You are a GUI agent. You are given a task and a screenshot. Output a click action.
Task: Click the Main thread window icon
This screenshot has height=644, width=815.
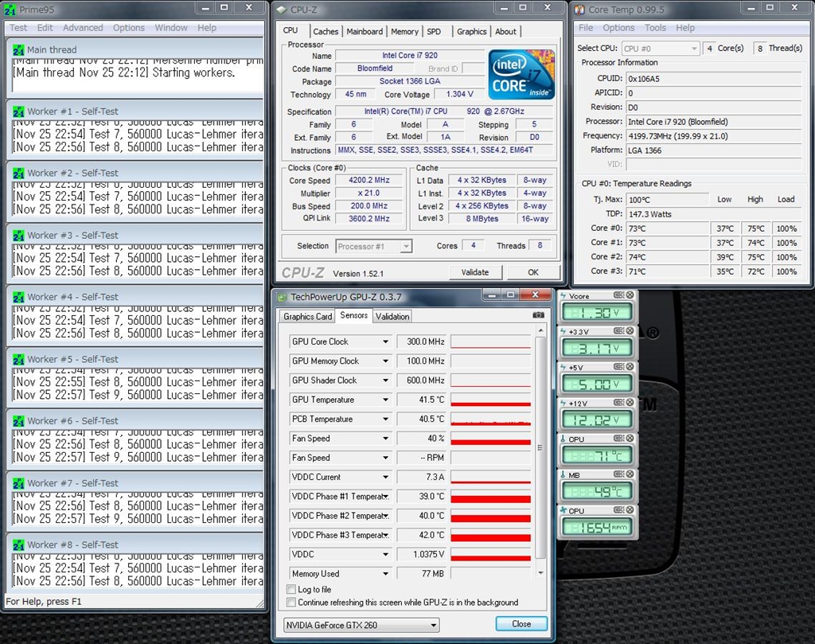[18, 49]
